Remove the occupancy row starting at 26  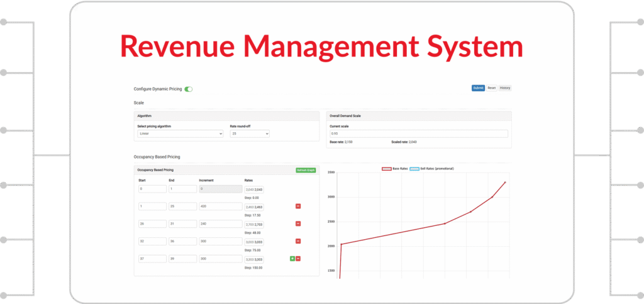coord(298,223)
